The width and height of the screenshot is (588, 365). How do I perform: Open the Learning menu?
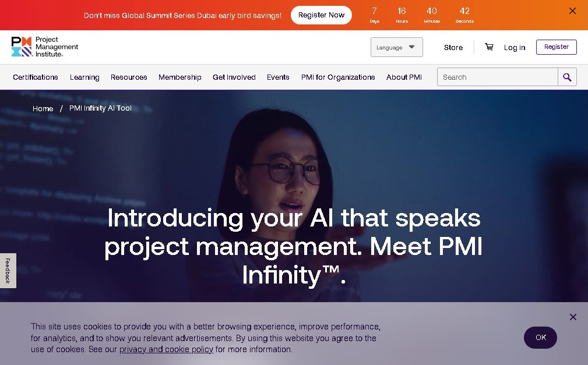click(x=84, y=77)
